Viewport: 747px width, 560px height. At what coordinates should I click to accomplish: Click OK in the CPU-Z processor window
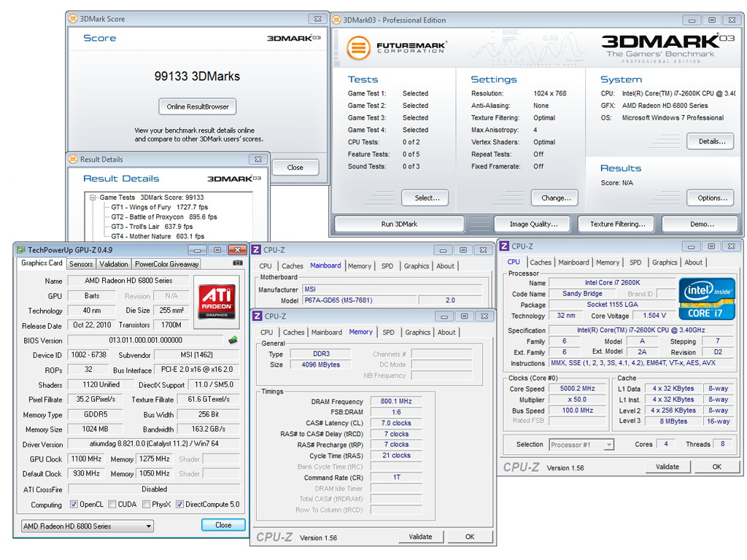pos(716,467)
